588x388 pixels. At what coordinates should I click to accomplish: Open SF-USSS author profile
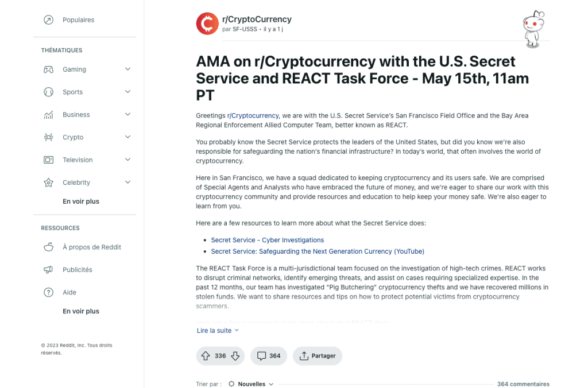(x=245, y=29)
